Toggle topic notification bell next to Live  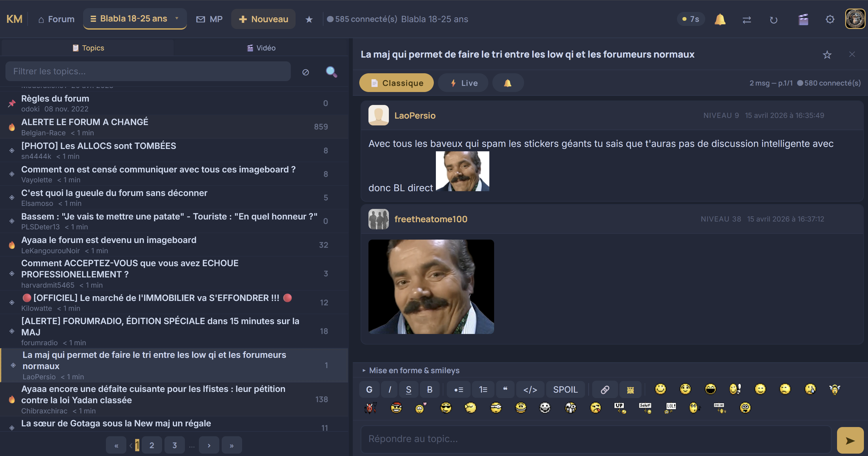507,83
